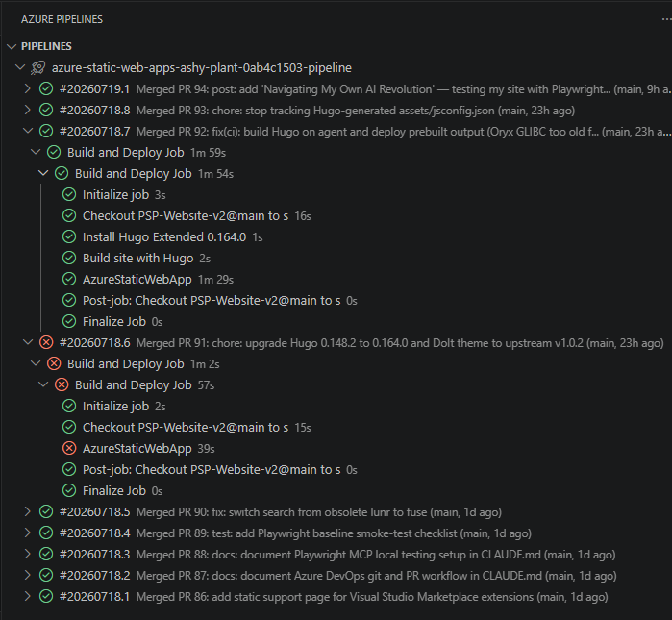
Task: Expand run #20260718.8
Action: click(28, 110)
